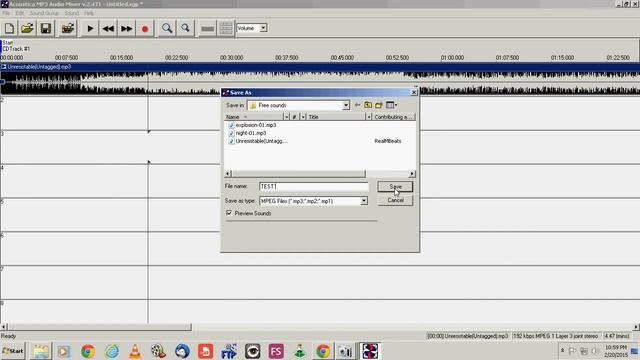
Task: Open the first Chrome taskbar icon
Action: pyautogui.click(x=88, y=351)
